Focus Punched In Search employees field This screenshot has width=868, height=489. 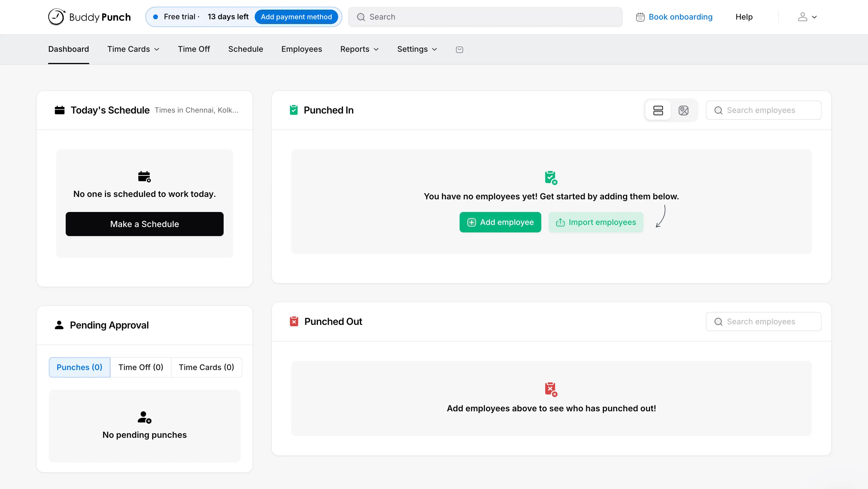(763, 111)
